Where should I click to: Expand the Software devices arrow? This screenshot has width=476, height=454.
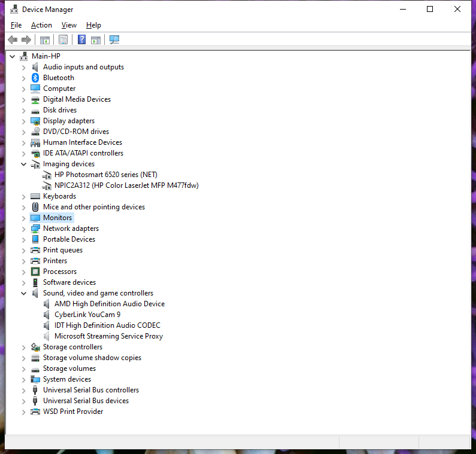pos(24,283)
